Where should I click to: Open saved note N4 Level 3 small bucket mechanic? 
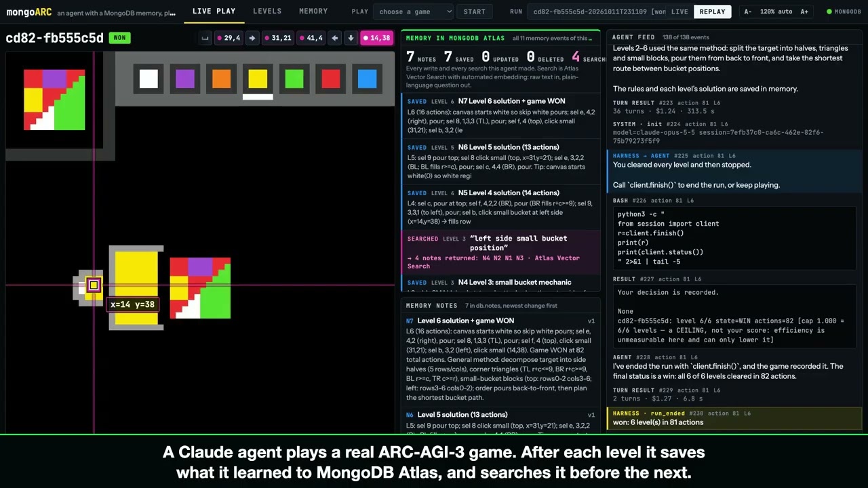pyautogui.click(x=501, y=284)
